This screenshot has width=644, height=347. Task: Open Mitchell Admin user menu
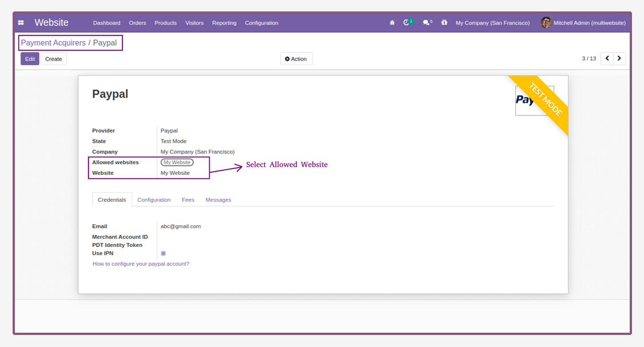[x=583, y=23]
